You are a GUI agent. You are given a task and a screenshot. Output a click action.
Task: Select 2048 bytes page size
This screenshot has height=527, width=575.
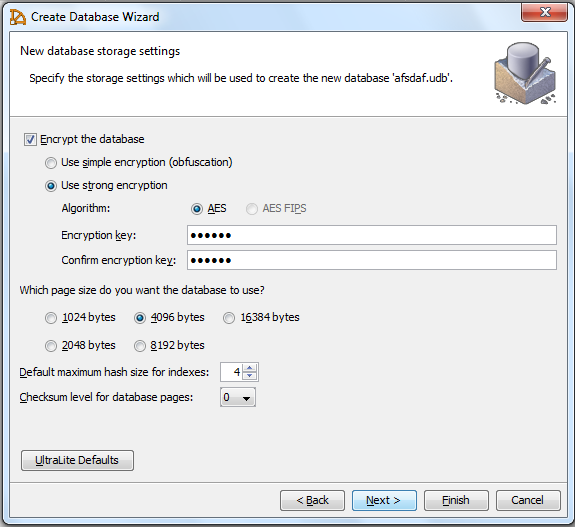(51, 345)
